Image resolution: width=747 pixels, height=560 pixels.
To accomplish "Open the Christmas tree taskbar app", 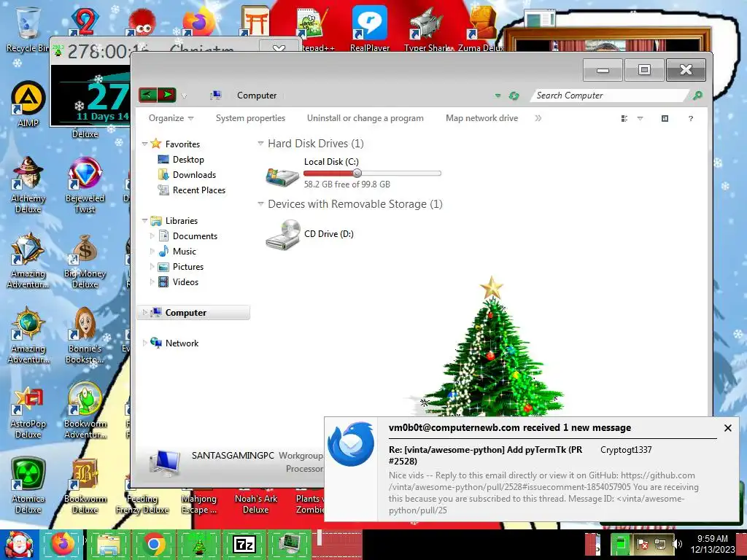I will pyautogui.click(x=199, y=544).
